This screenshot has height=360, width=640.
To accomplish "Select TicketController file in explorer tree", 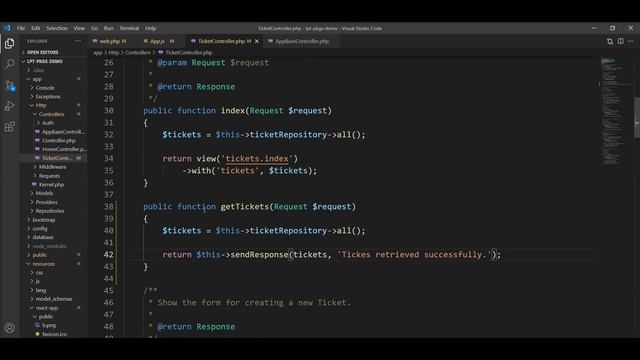I will (57, 158).
